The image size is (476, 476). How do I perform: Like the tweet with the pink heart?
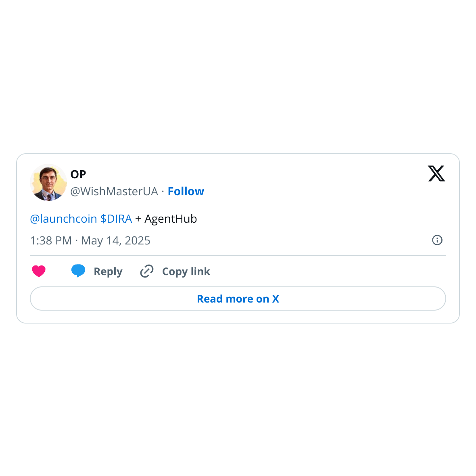39,271
